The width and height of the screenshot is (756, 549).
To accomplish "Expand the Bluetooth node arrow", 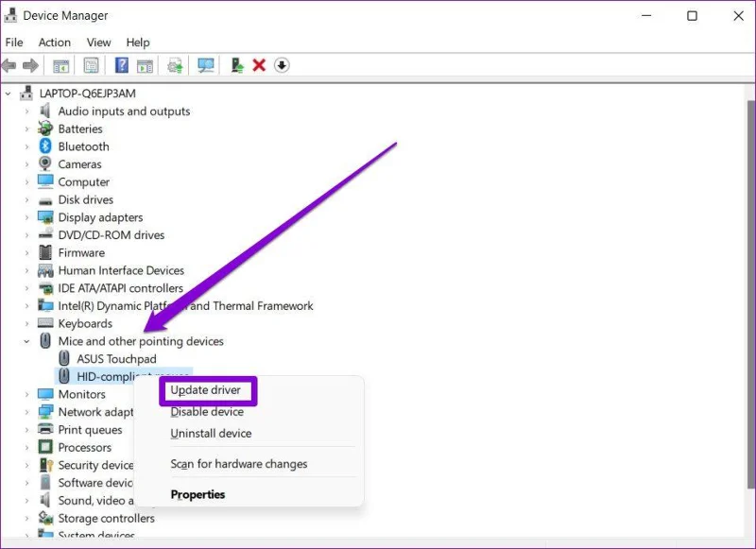I will pos(27,146).
